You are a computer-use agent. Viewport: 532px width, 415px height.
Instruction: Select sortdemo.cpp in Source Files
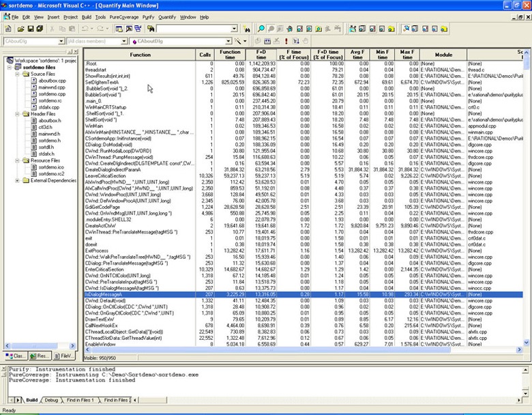52,94
